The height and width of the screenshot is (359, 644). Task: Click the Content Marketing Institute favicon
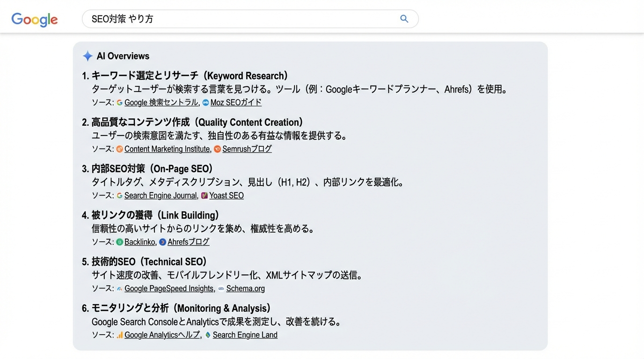coord(119,149)
